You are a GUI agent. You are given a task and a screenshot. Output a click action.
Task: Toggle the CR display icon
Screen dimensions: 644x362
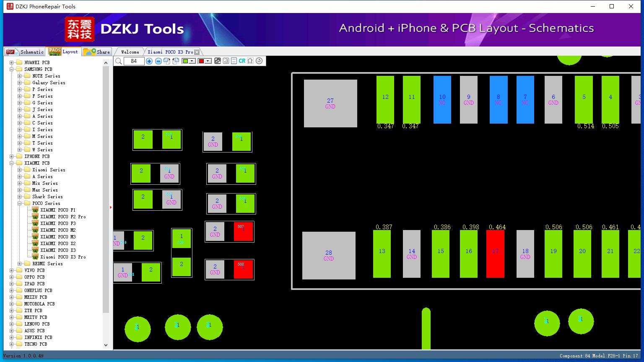[242, 61]
